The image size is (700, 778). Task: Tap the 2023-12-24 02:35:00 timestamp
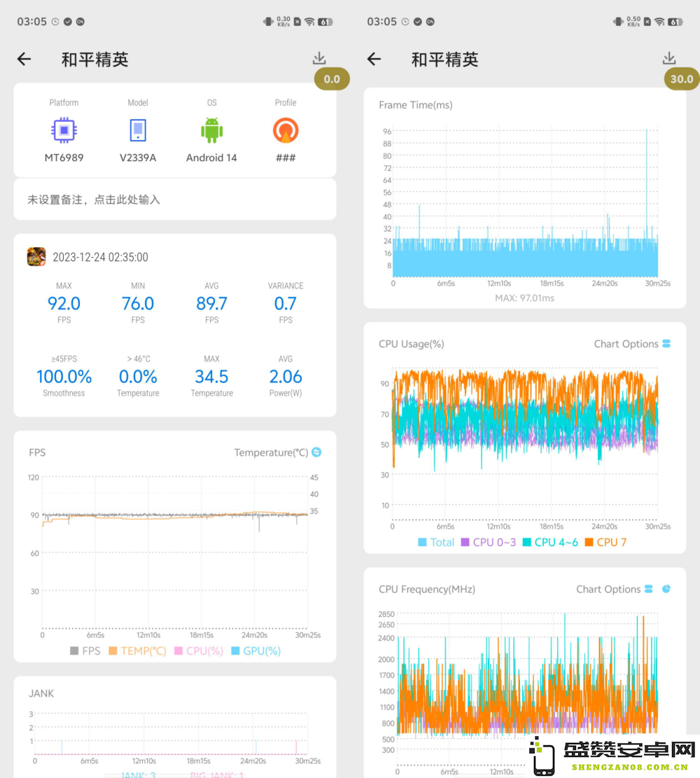tap(100, 257)
